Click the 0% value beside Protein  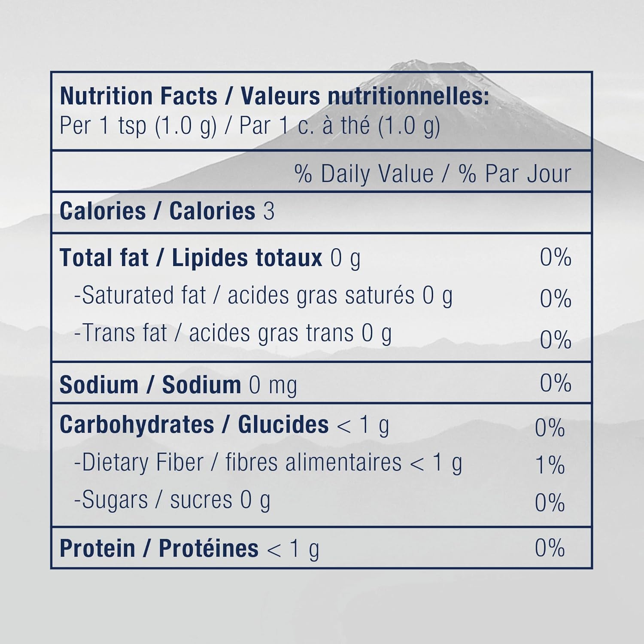point(550,548)
